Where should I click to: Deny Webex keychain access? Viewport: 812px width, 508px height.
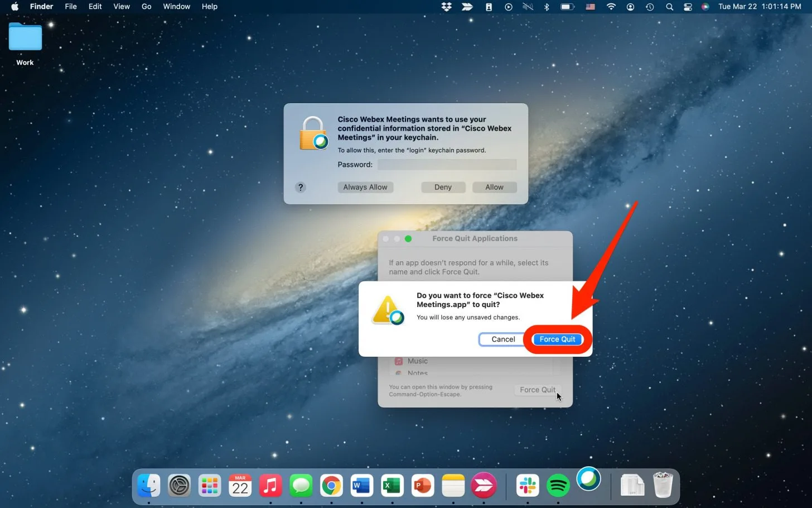[x=443, y=188]
